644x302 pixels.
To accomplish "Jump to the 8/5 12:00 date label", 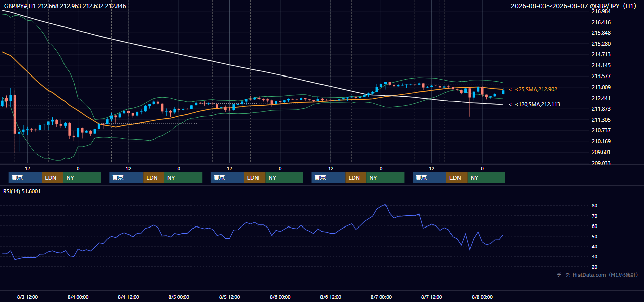I will click(230, 297).
